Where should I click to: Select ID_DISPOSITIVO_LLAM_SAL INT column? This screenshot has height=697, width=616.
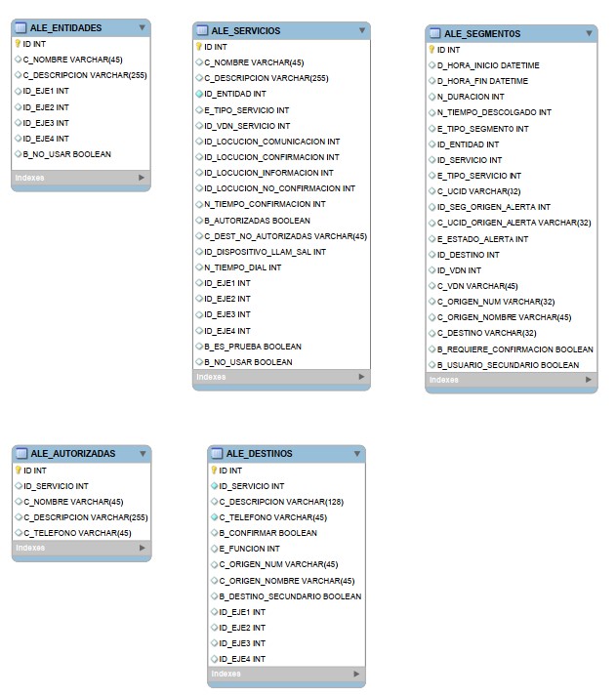pos(265,252)
